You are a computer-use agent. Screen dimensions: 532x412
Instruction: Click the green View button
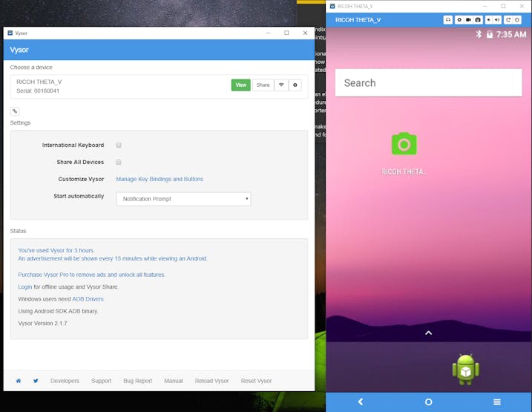pyautogui.click(x=240, y=85)
